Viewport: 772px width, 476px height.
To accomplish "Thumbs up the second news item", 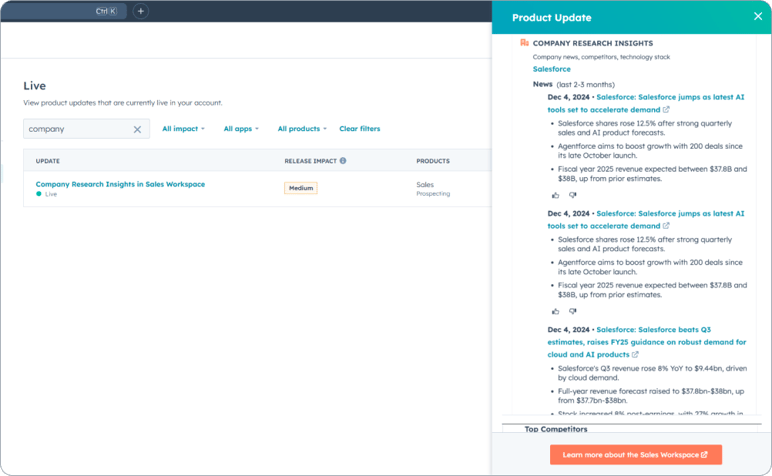I will click(x=555, y=312).
